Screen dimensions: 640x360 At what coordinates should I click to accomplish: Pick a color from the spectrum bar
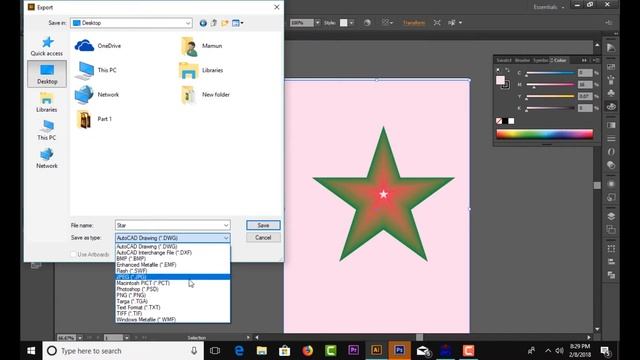(x=544, y=134)
